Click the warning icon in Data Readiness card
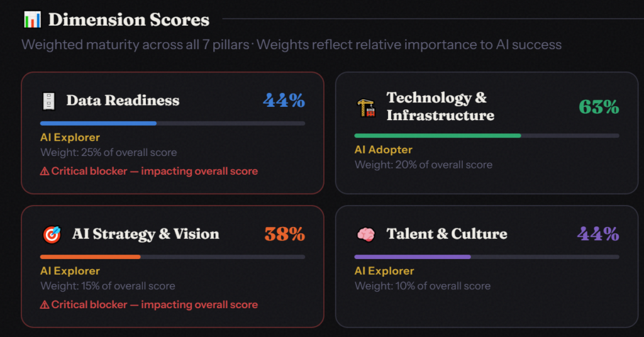 coord(45,171)
